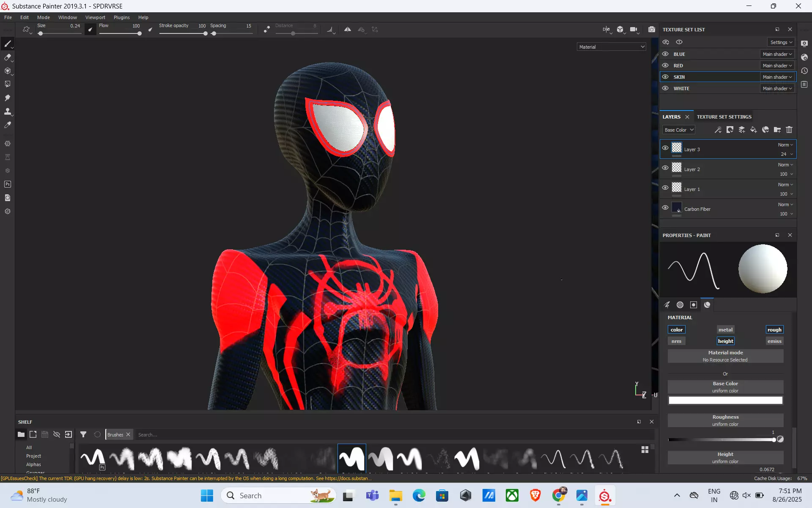Viewport: 812px width, 508px height.
Task: Hide the WHITE texture set
Action: 665,88
